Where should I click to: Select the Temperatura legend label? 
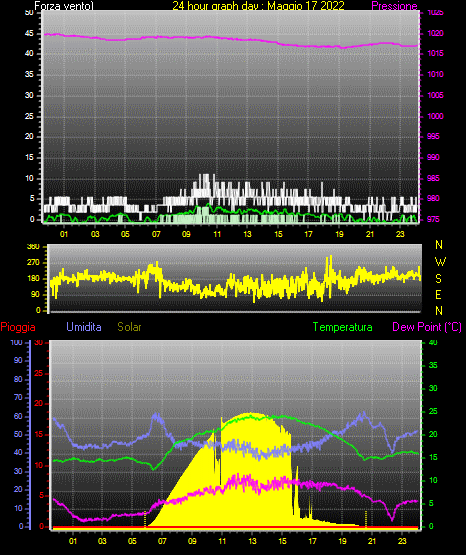[x=343, y=327]
